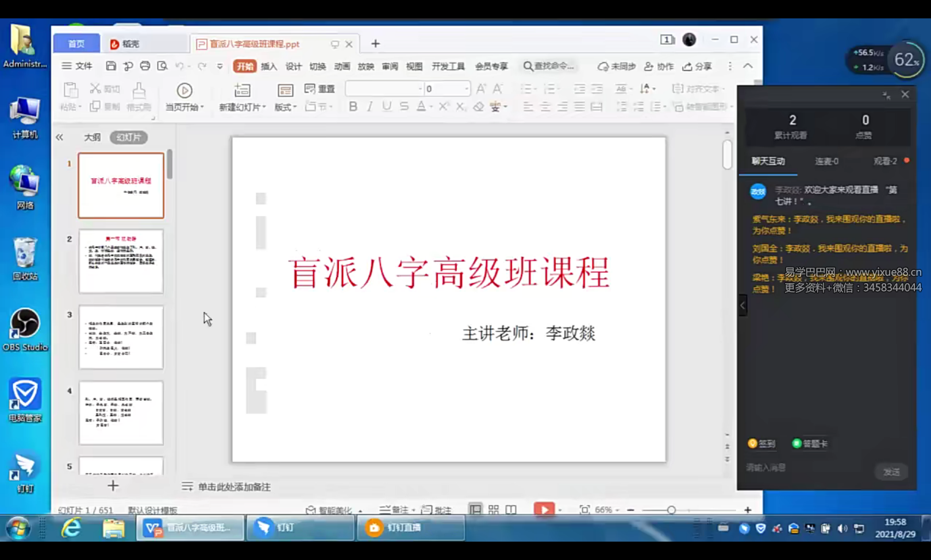Click the 签到 sign-in button
The width and height of the screenshot is (931, 560).
tap(763, 443)
